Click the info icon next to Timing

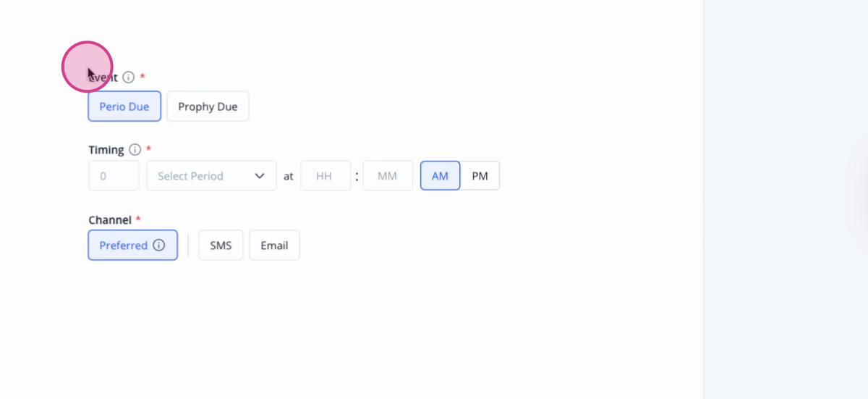(x=135, y=150)
